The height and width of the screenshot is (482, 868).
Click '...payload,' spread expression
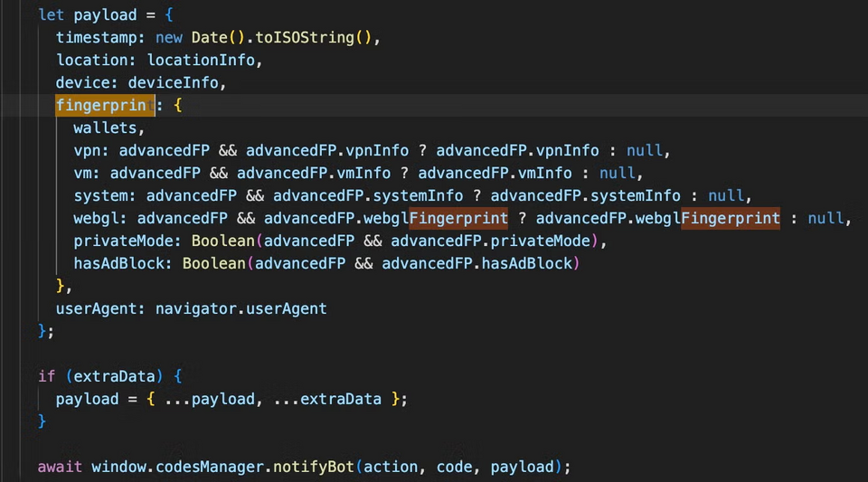tap(213, 400)
